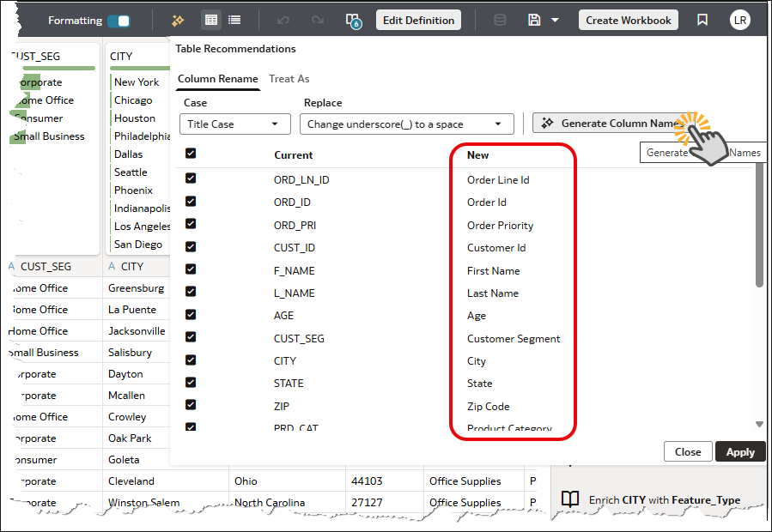772x532 pixels.
Task: Open the LR user avatar menu
Action: pos(739,20)
